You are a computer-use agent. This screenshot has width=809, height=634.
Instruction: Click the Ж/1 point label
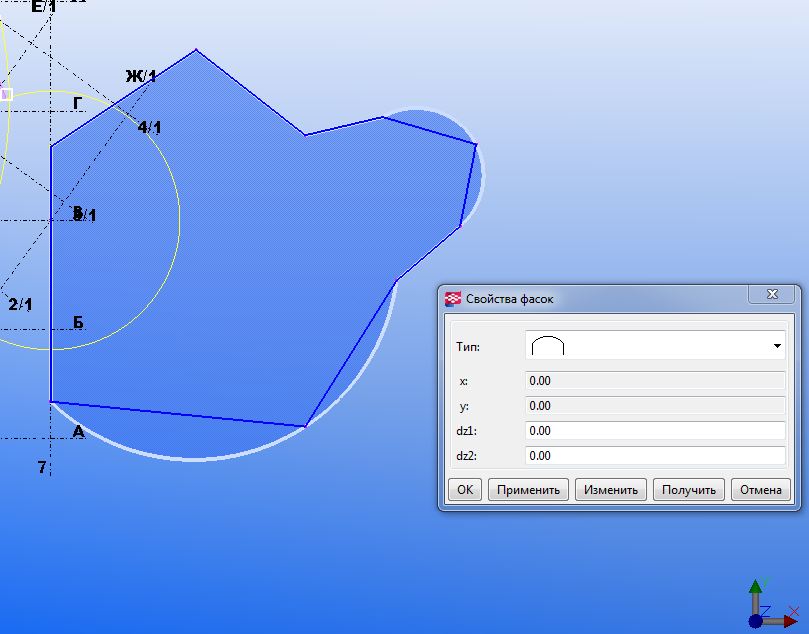pyautogui.click(x=141, y=77)
